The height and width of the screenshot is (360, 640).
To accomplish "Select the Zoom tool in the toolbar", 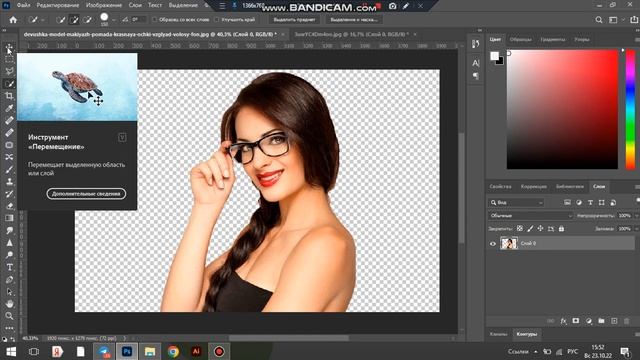I will tap(9, 316).
